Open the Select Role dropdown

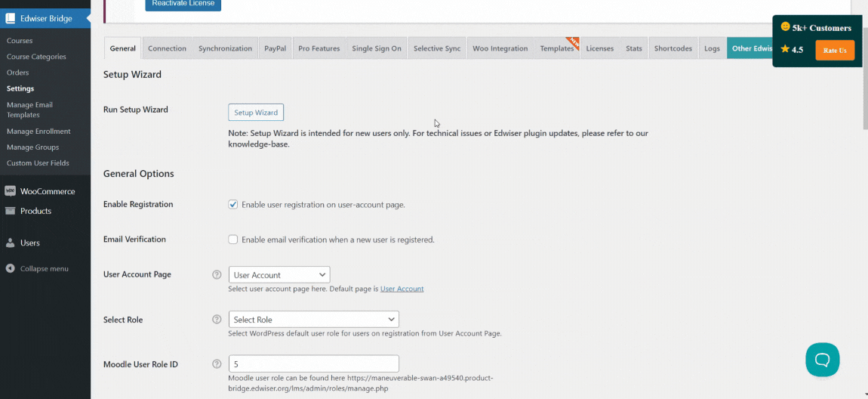313,319
